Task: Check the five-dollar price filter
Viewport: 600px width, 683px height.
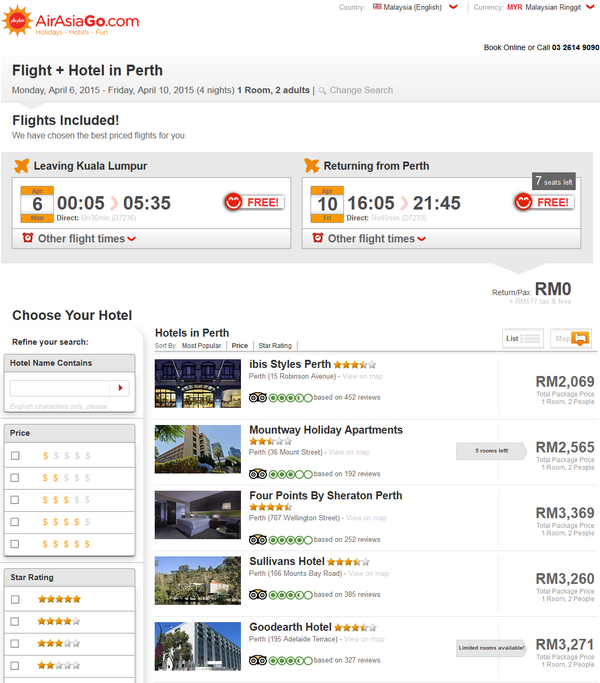Action: pyautogui.click(x=15, y=544)
